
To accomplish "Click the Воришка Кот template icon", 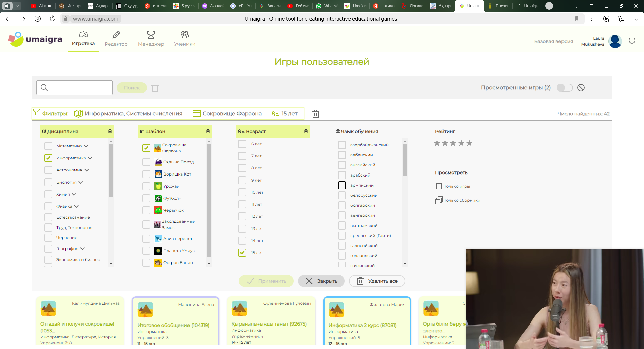I will click(x=158, y=174).
